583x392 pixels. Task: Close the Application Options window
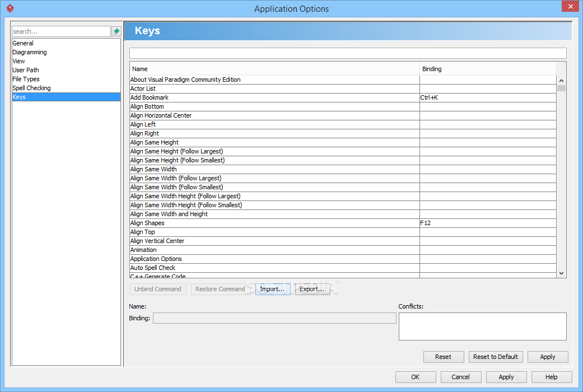pyautogui.click(x=571, y=6)
